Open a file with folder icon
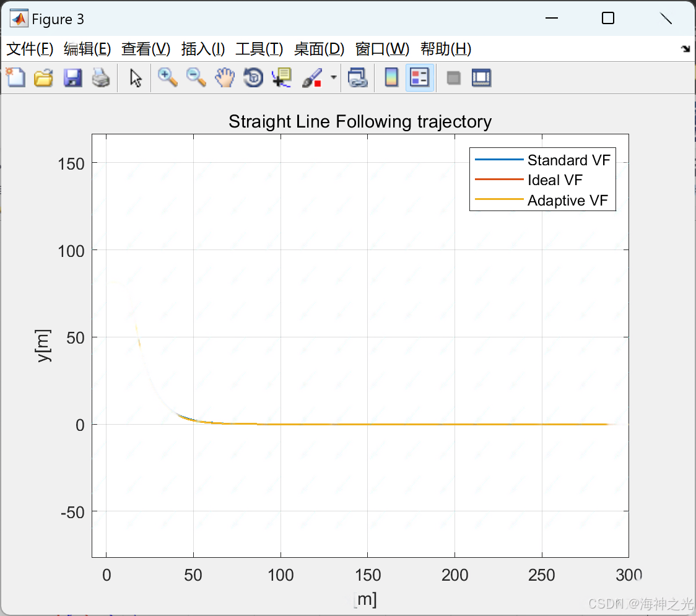Screen dimensions: 696x616 click(x=43, y=77)
